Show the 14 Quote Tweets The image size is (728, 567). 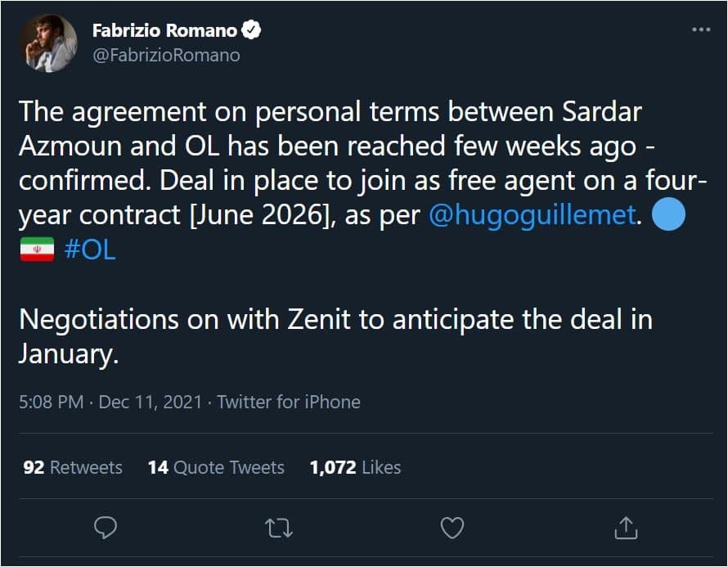click(x=216, y=467)
